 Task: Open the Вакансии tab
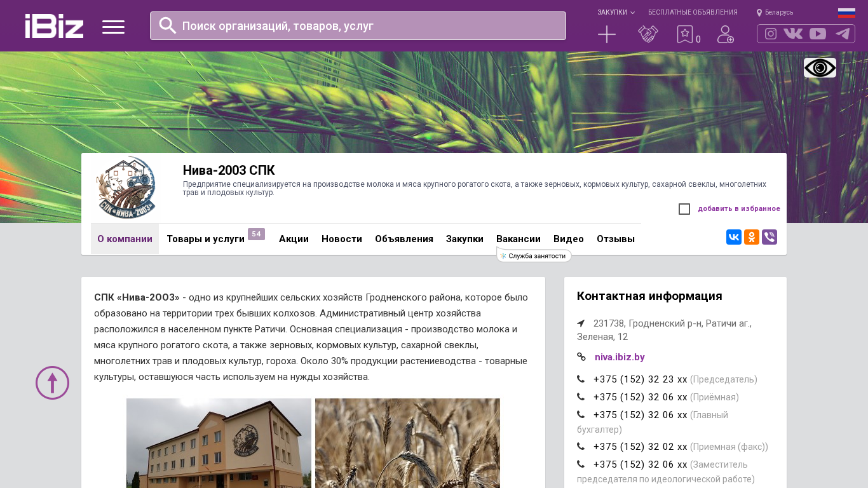click(x=519, y=239)
